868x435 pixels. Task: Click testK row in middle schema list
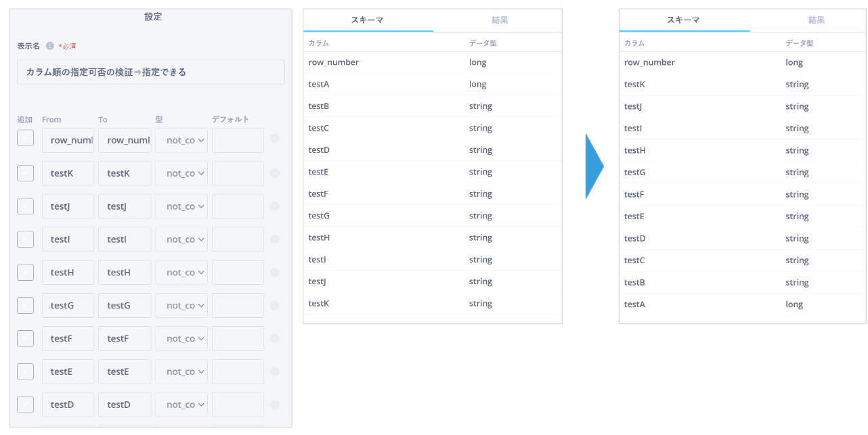pos(433,304)
